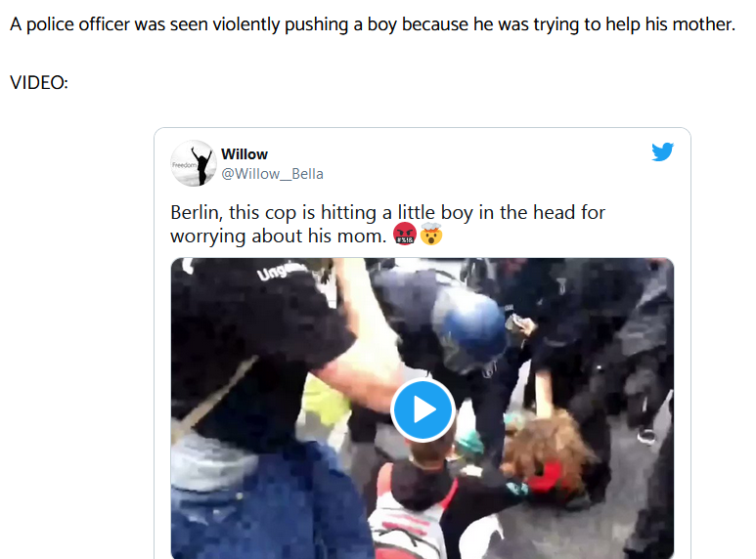Open the @Willow__Bella handle link
This screenshot has height=559, width=756.
click(272, 174)
